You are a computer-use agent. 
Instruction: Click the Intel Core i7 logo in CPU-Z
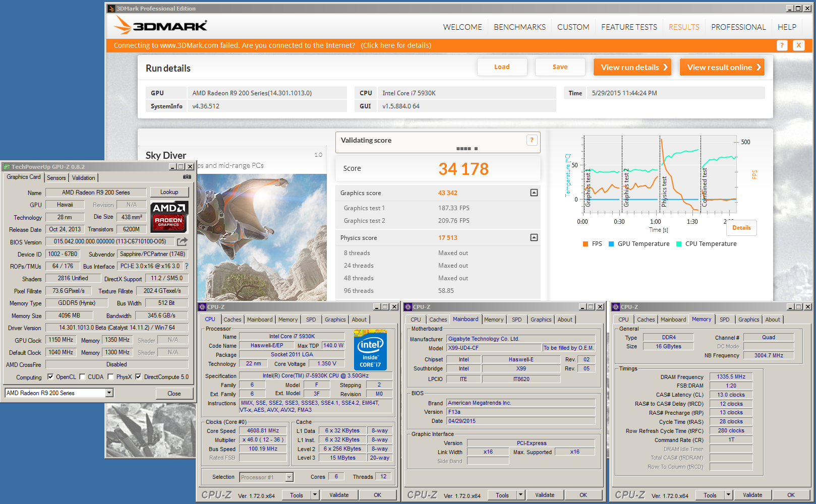370,350
